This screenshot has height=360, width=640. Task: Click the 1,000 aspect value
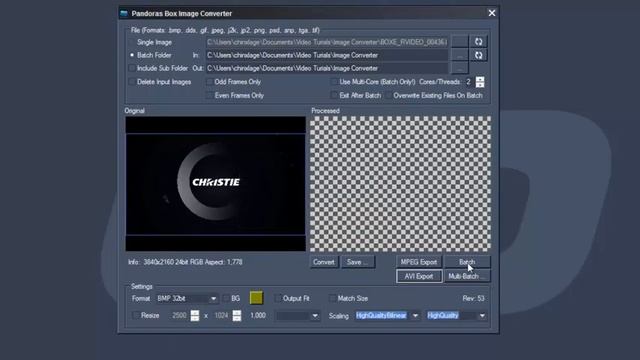click(x=258, y=316)
